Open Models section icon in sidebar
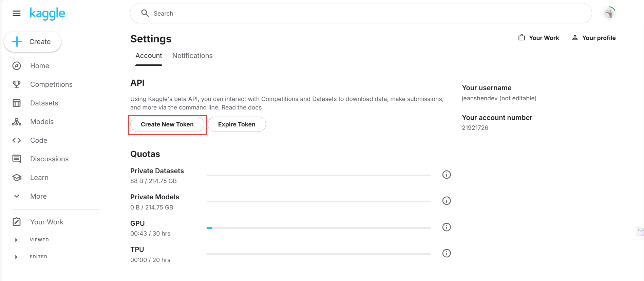The image size is (644, 281). point(17,122)
